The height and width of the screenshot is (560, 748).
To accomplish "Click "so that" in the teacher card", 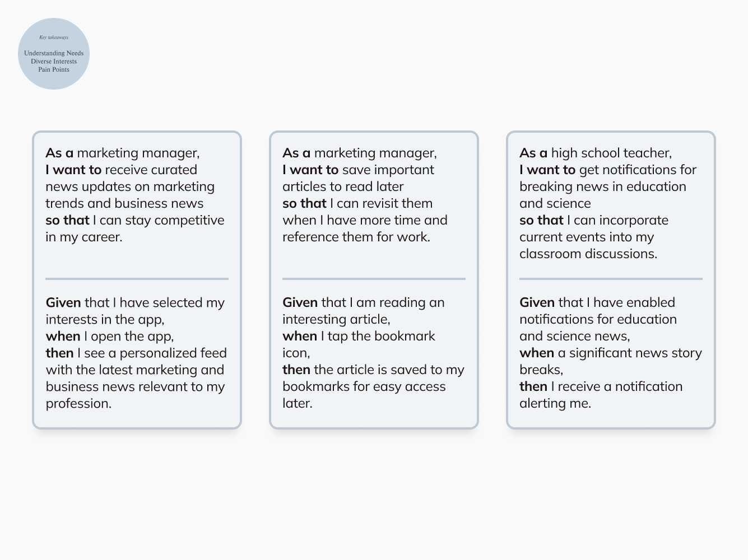I will (x=541, y=220).
